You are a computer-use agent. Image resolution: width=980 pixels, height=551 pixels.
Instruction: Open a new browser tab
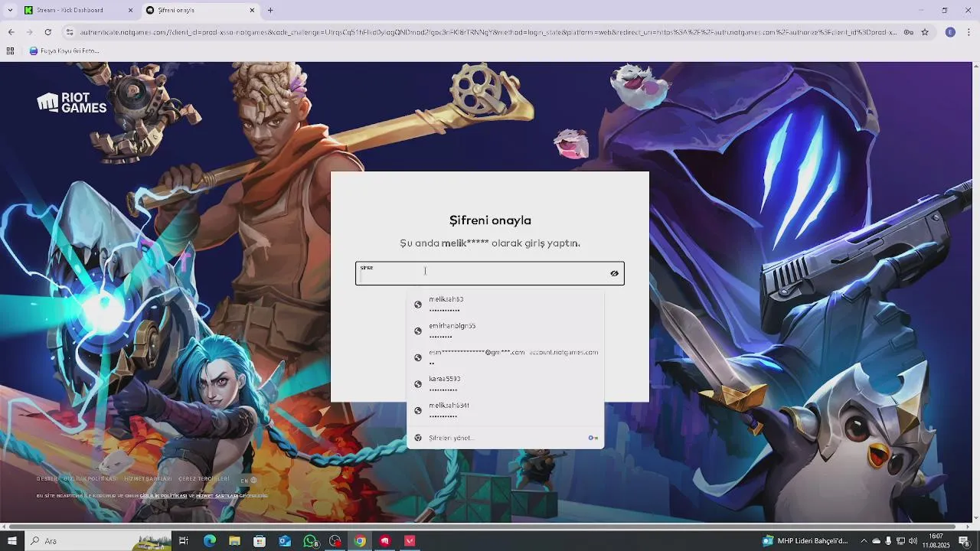270,10
